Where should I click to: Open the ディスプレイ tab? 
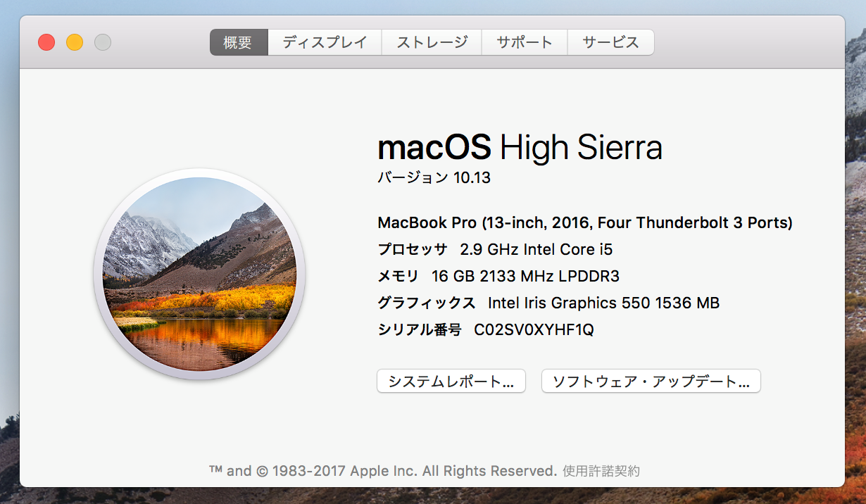[325, 42]
